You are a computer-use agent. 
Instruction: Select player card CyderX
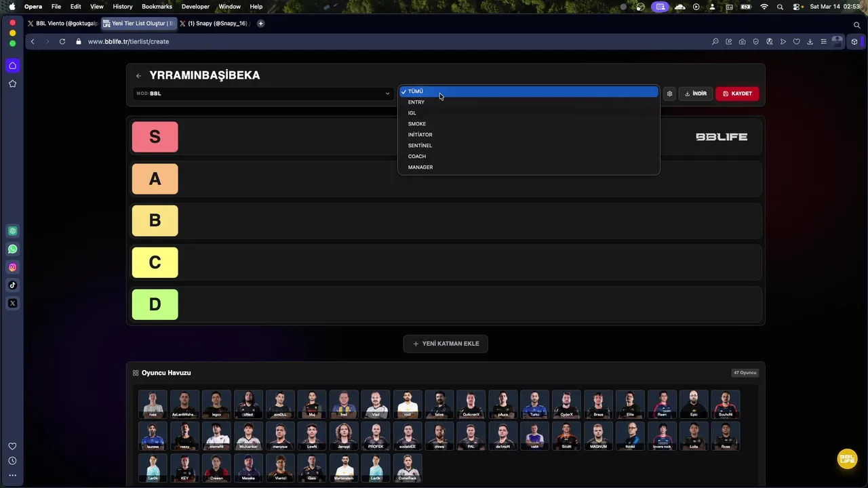[566, 404]
